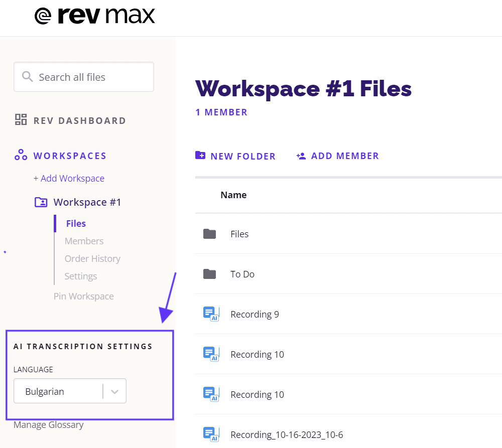Image resolution: width=502 pixels, height=448 pixels.
Task: Click the Workspaces circles icon
Action: click(21, 155)
